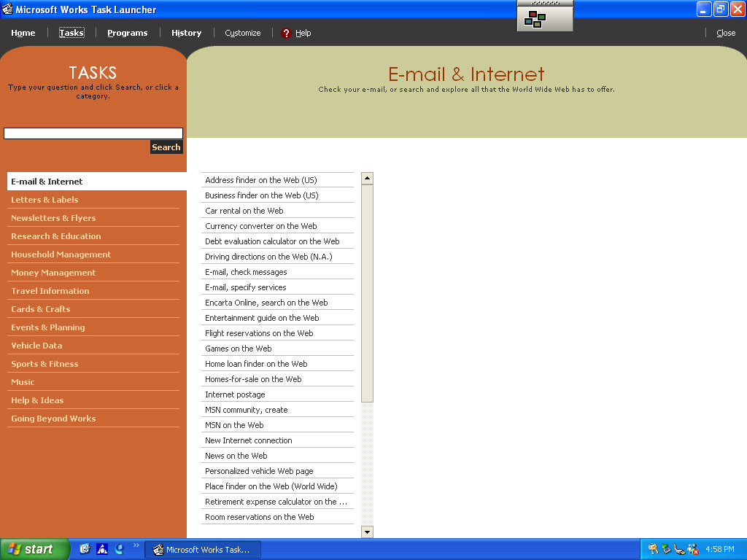Click the Microsoft Works taskbar button

(202, 550)
